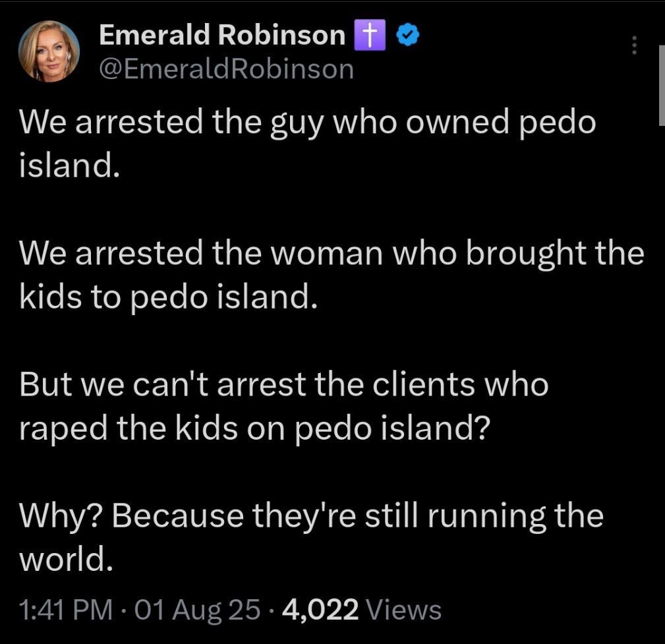665x644 pixels.
Task: Open Emerald Robinson's profile picture
Action: point(49,52)
